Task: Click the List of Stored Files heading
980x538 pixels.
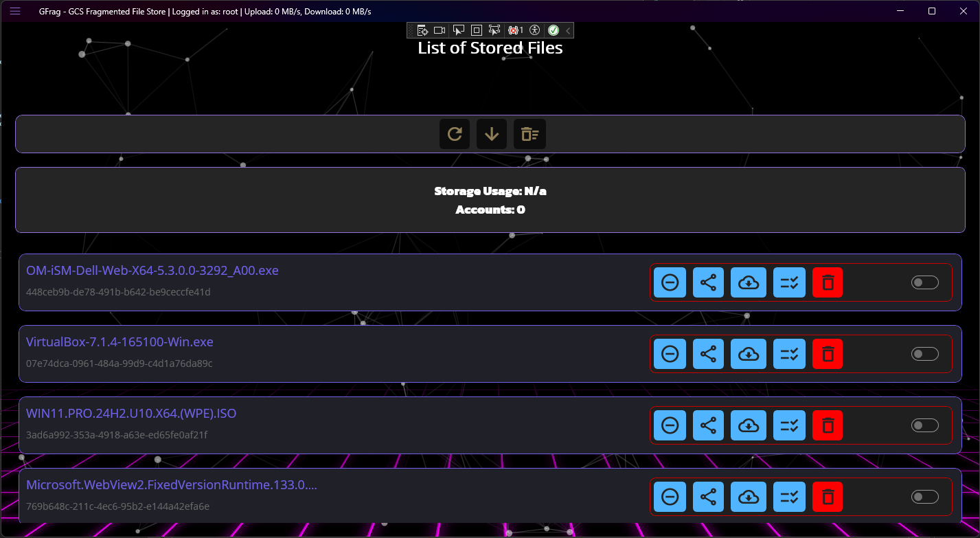Action: [x=490, y=48]
